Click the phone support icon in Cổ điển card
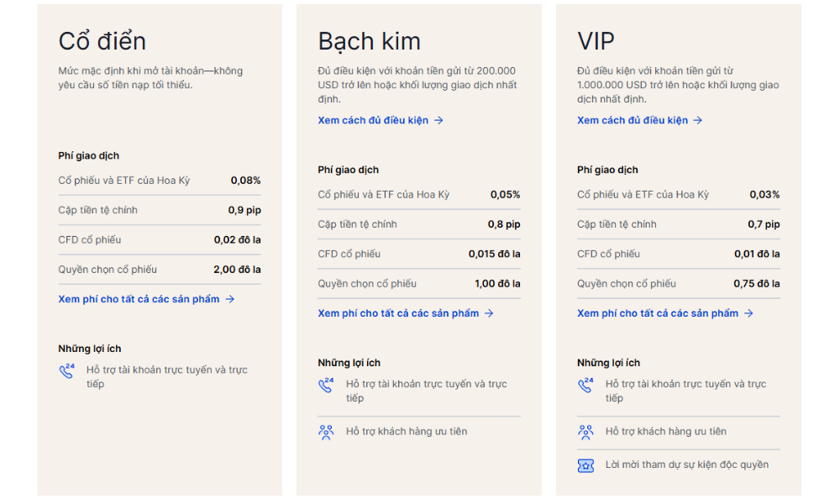Screen dimensions: 840x504 pyautogui.click(x=66, y=371)
